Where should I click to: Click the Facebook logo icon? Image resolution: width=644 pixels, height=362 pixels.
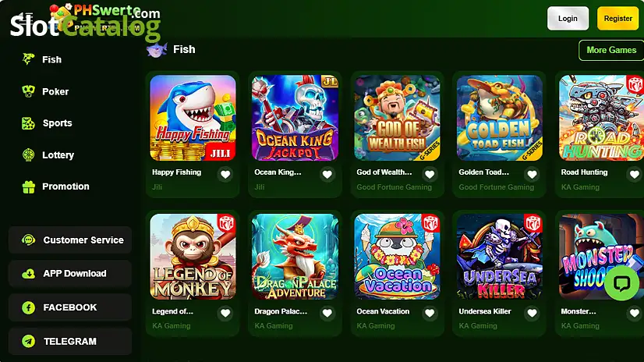tap(28, 307)
